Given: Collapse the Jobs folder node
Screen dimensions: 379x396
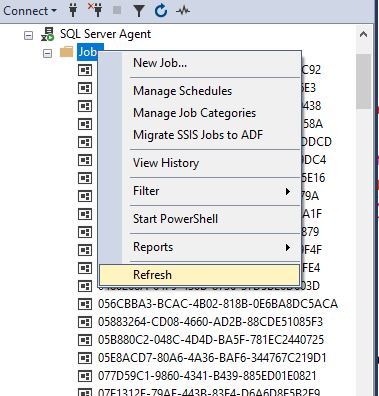Looking at the screenshot, I should pyautogui.click(x=48, y=53).
